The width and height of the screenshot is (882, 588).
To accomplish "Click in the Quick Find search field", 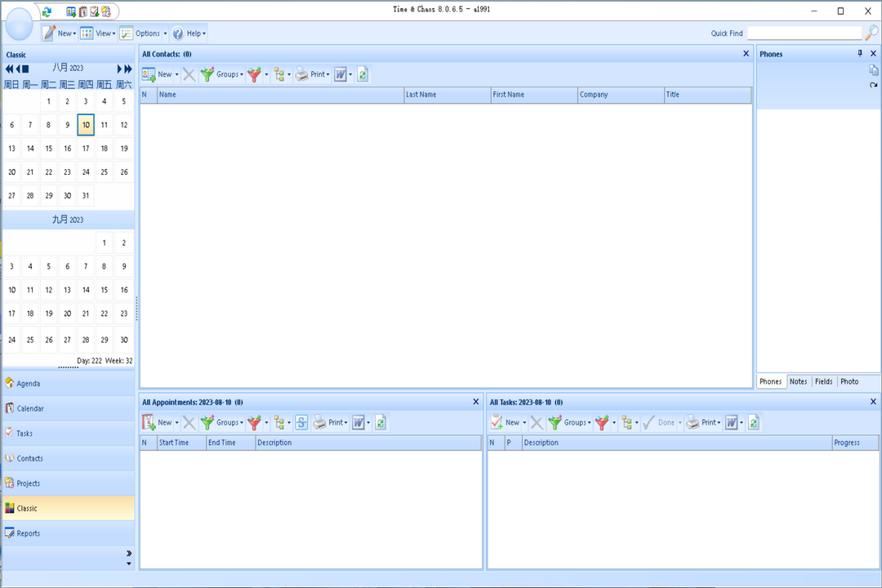I will point(804,33).
